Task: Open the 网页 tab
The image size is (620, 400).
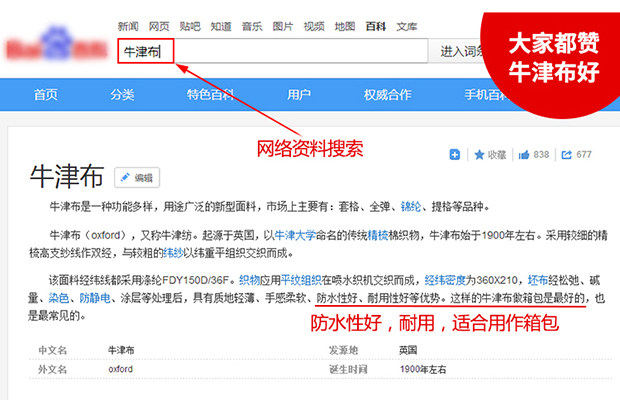Action: 159,26
